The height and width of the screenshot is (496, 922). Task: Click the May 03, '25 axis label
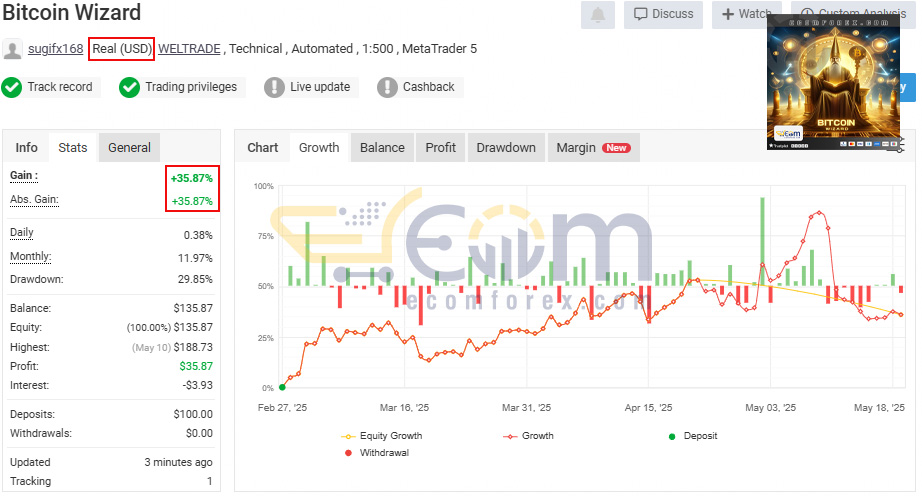(x=770, y=408)
